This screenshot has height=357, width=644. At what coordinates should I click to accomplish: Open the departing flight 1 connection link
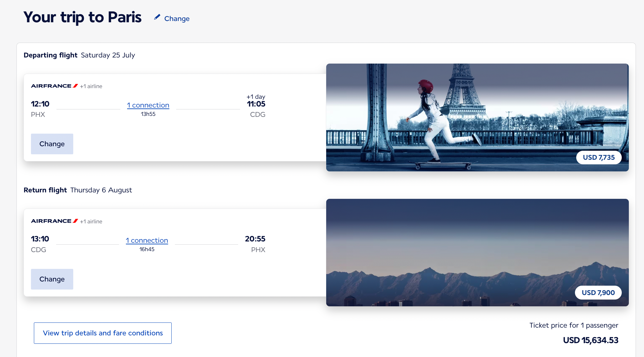coord(148,105)
